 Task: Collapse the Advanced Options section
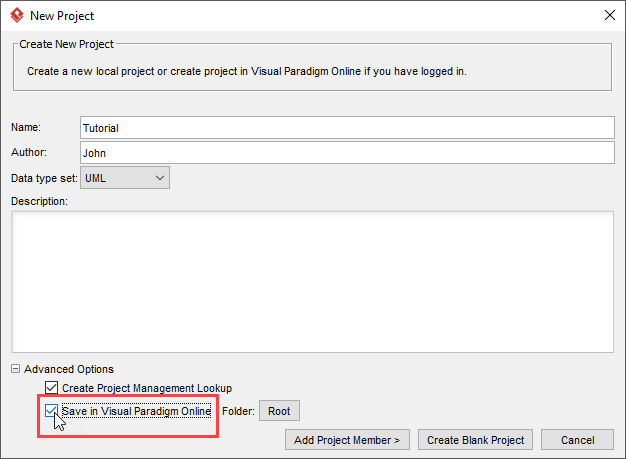click(15, 368)
